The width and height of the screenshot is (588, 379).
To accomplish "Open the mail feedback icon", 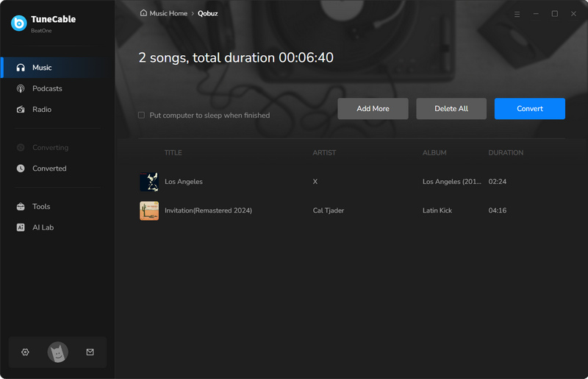I will tap(90, 352).
